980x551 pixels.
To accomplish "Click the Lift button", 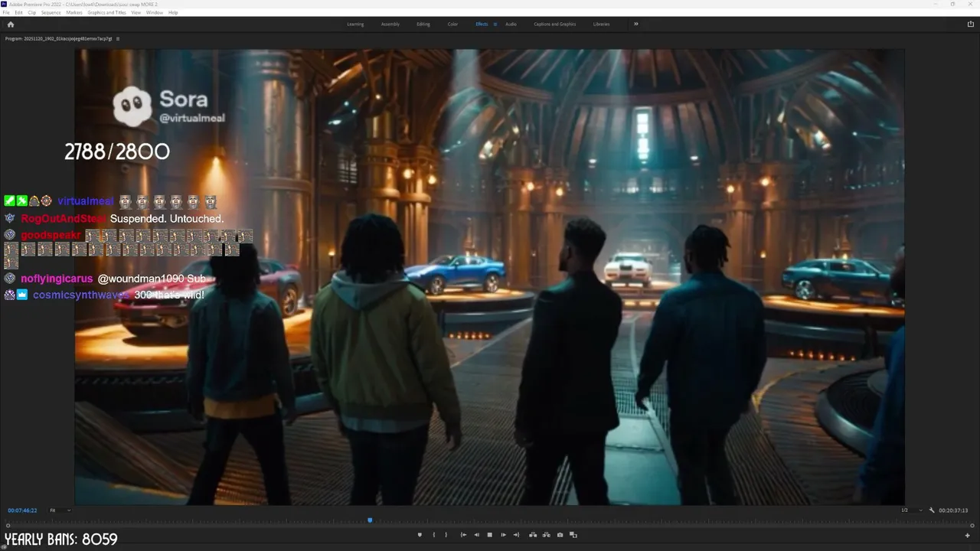I will 533,535.
